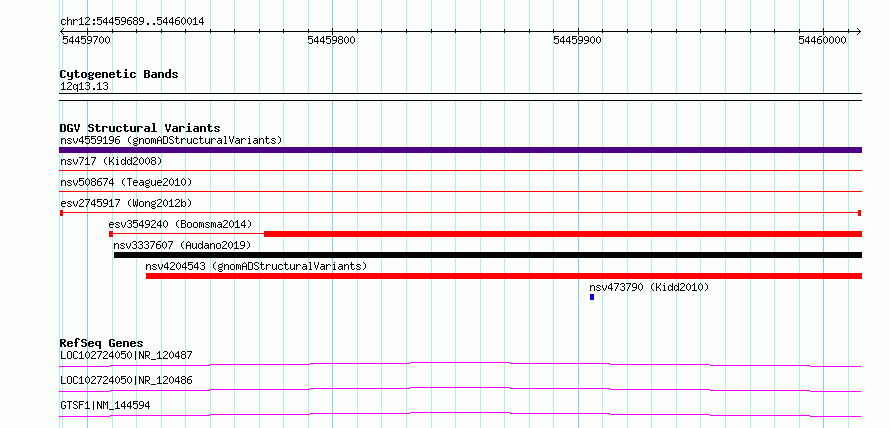Click the ruler's right arrowhead

(x=859, y=31)
